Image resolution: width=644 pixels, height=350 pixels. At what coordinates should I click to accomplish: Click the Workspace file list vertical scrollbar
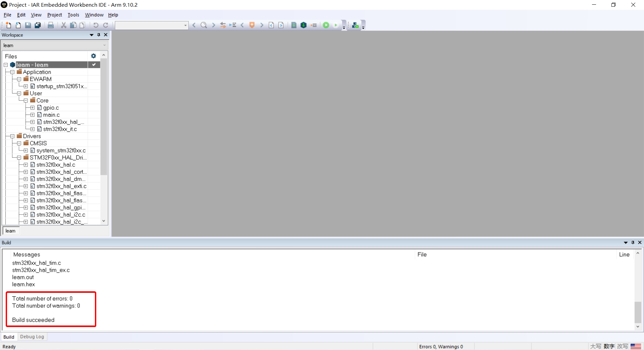tap(104, 134)
